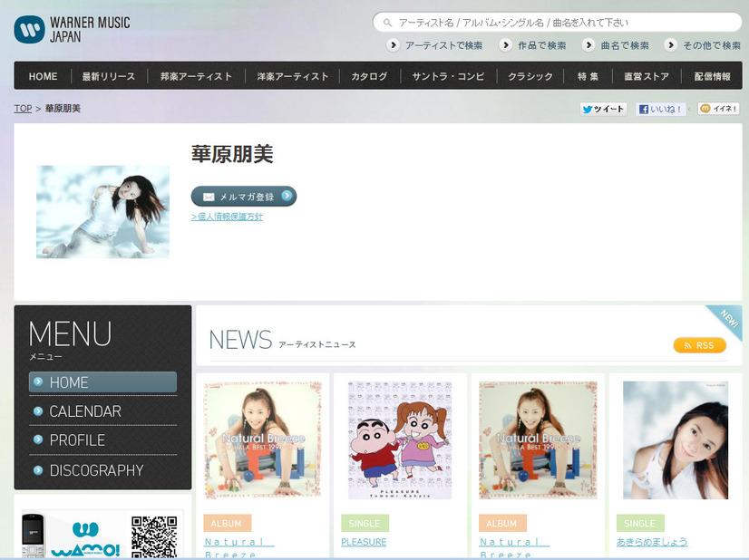Click envelope icon on メルマガ登録 button

point(209,197)
